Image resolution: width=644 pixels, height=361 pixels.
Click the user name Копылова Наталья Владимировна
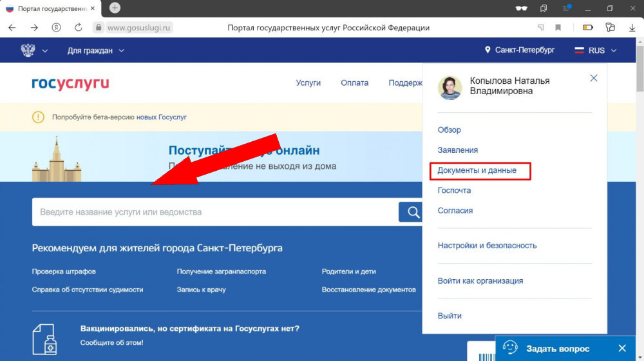[509, 86]
